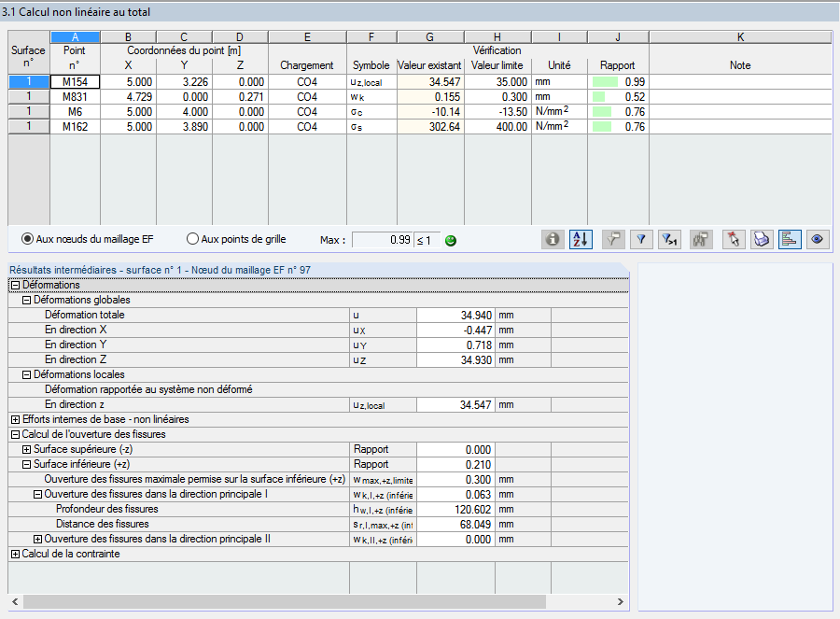The image size is (840, 619).
Task: Expand Calcul de la contrainte section
Action: pos(15,555)
